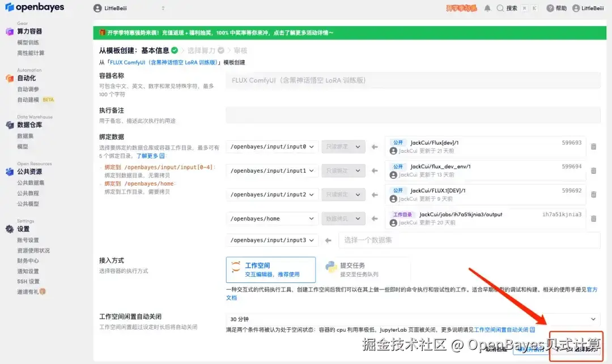The width and height of the screenshot is (612, 364).
Task: Open 自动建模 BETA in sidebar
Action: point(36,100)
